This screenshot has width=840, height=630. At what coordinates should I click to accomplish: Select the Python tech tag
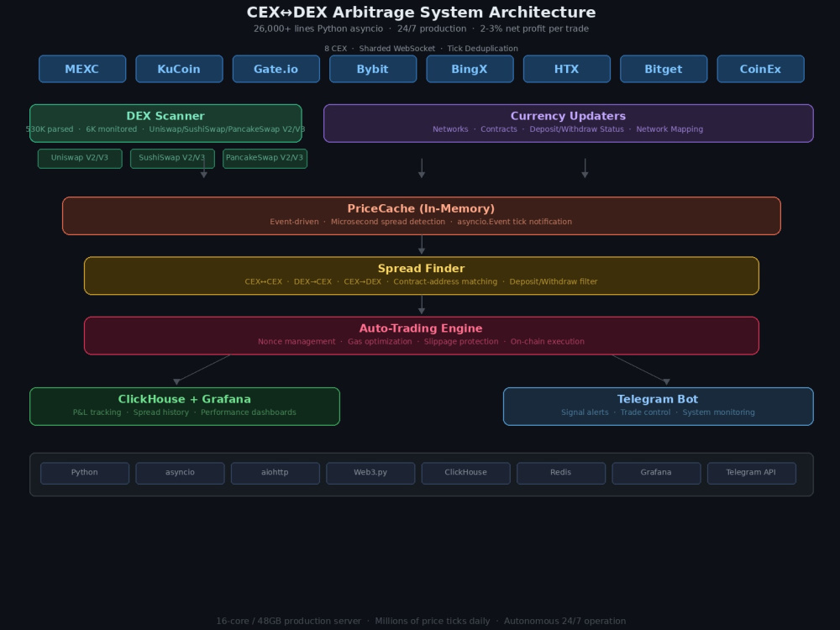85,473
